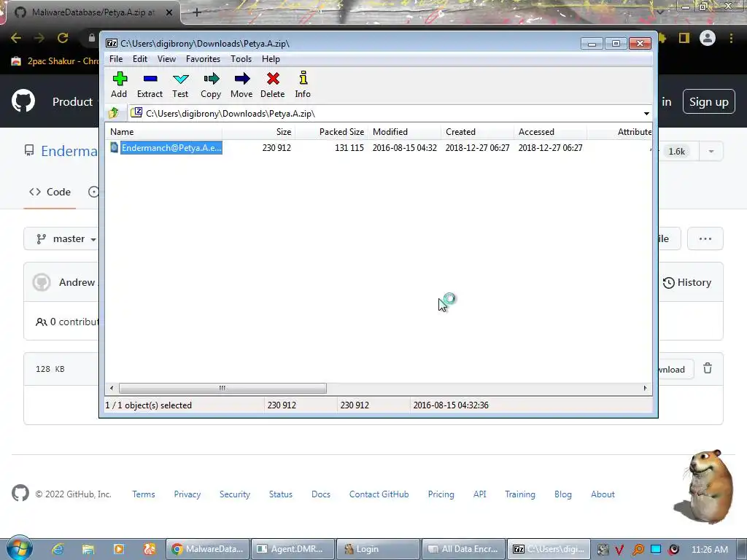Click the 2pac Shakur bookmark
The width and height of the screenshot is (747, 560).
(x=55, y=61)
